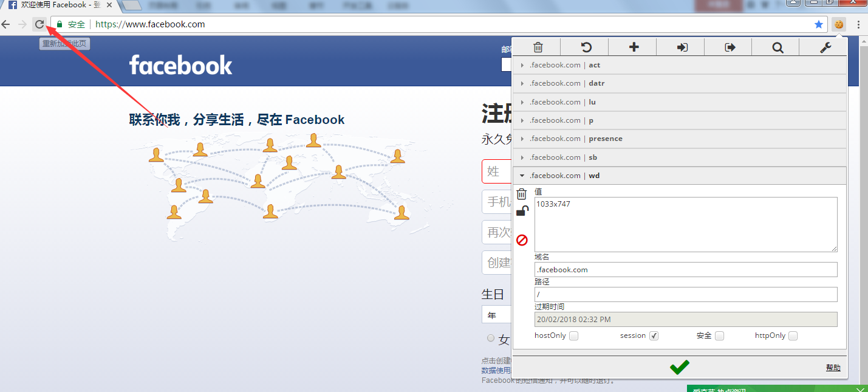Click the 路径 path field
868x392 pixels.
click(686, 294)
